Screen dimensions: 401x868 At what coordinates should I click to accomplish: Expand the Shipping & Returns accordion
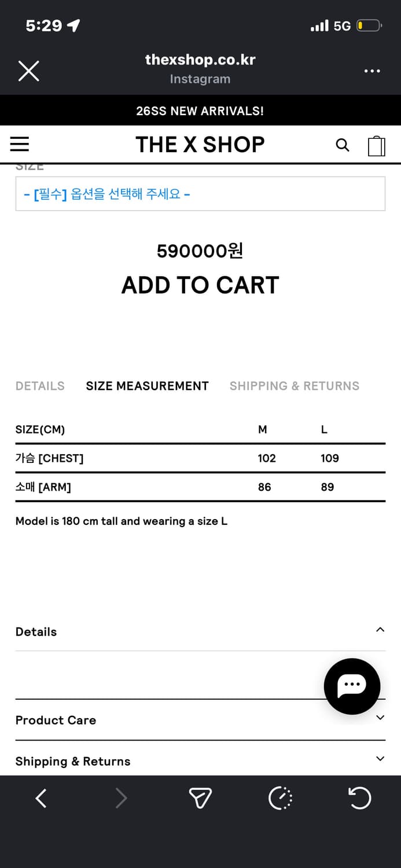tap(380, 759)
